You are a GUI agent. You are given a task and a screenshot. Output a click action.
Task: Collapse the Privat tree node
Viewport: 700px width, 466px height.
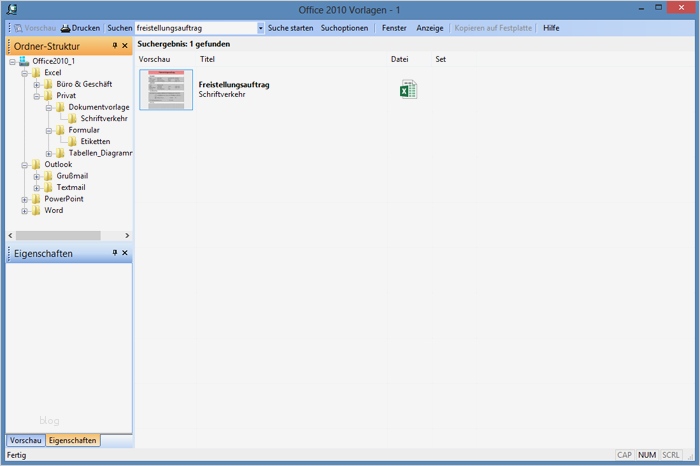[37, 96]
